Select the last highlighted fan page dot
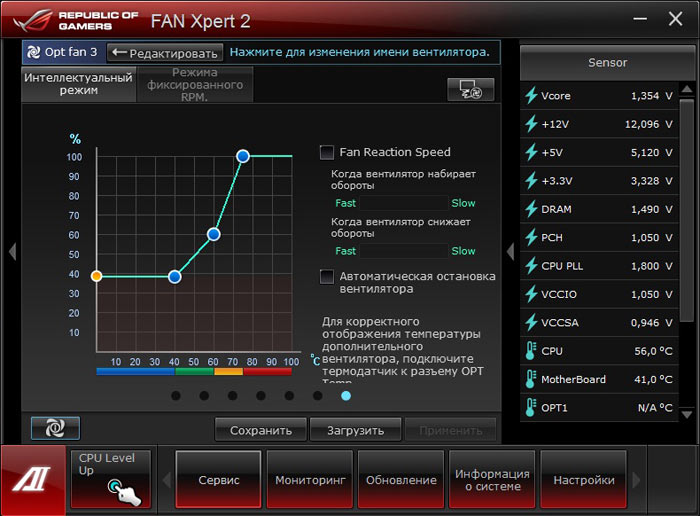Screen dimensions: 700x516 [346, 395]
